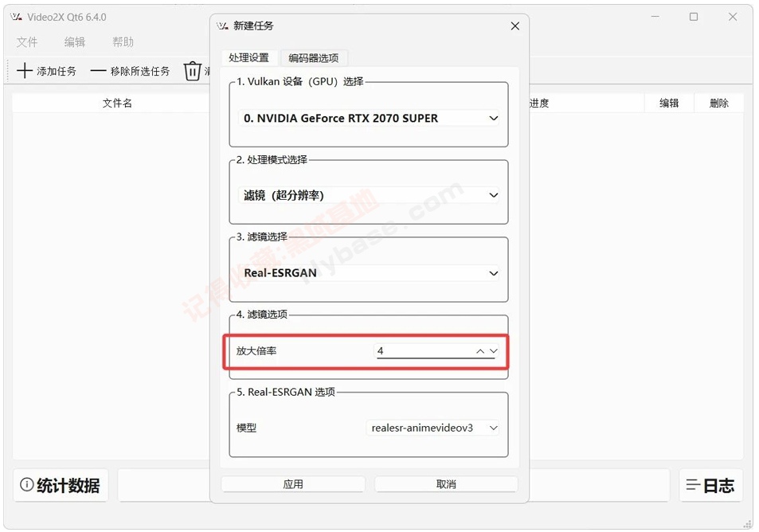The image size is (759, 532).
Task: Click the 添加任务 toolbar label
Action: click(57, 71)
